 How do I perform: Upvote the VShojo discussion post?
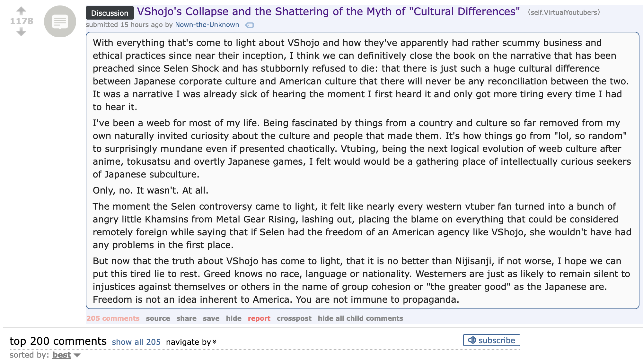pyautogui.click(x=21, y=11)
